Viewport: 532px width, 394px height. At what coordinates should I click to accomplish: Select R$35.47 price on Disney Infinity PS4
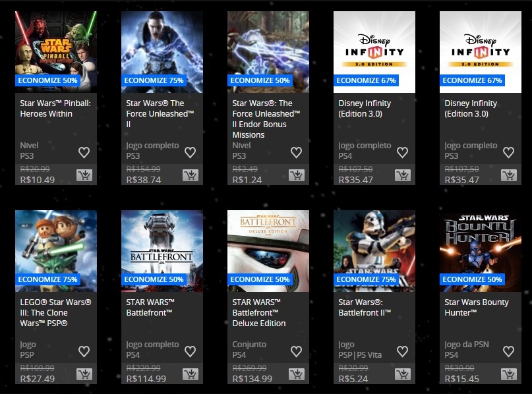click(355, 180)
